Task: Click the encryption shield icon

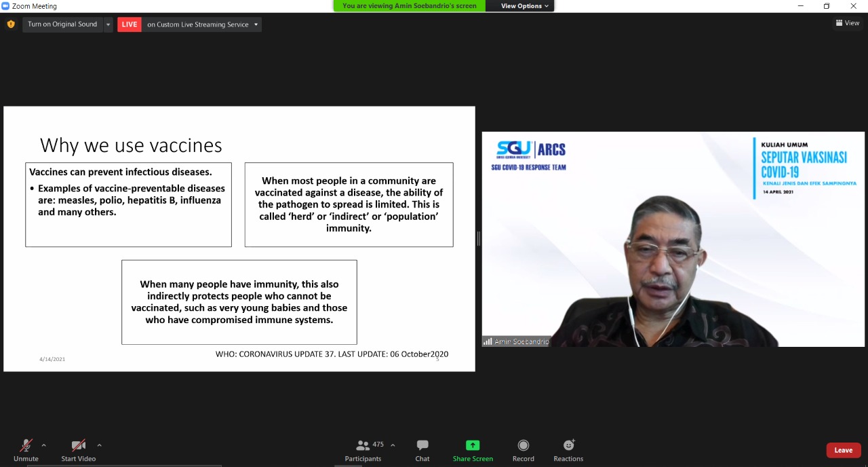Action: [11, 24]
